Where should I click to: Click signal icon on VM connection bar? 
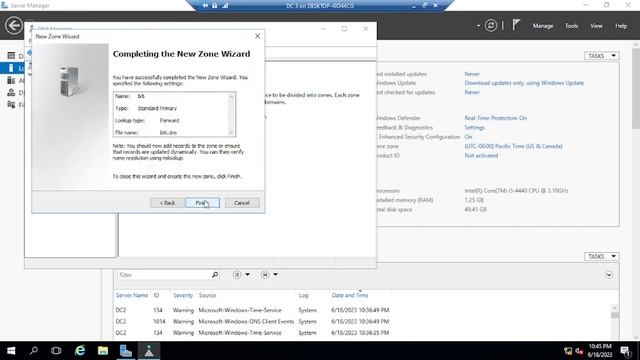click(225, 5)
